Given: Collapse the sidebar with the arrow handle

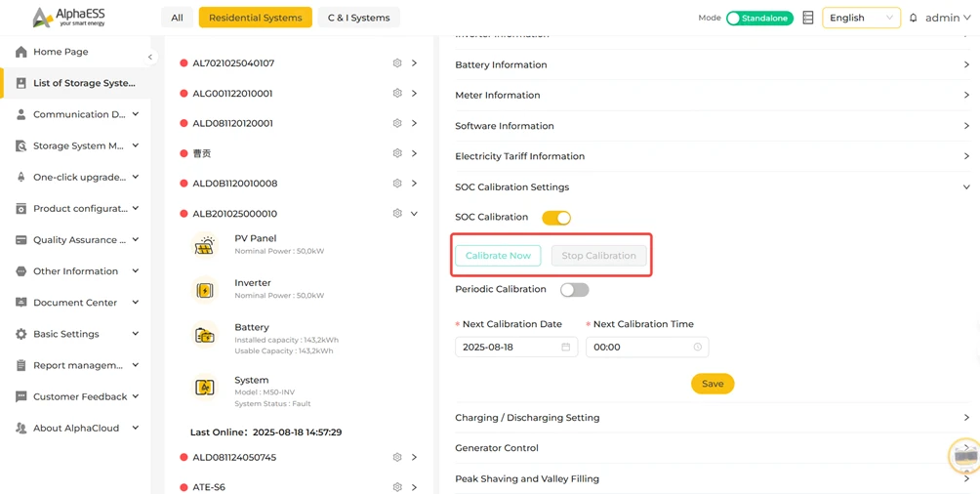Looking at the screenshot, I should 150,57.
